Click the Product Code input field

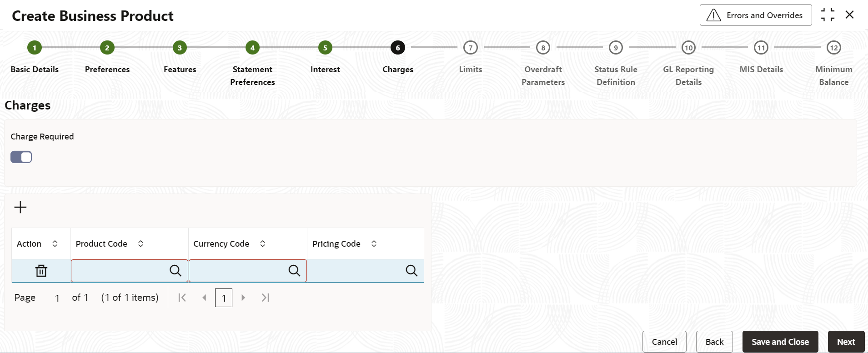tap(120, 271)
